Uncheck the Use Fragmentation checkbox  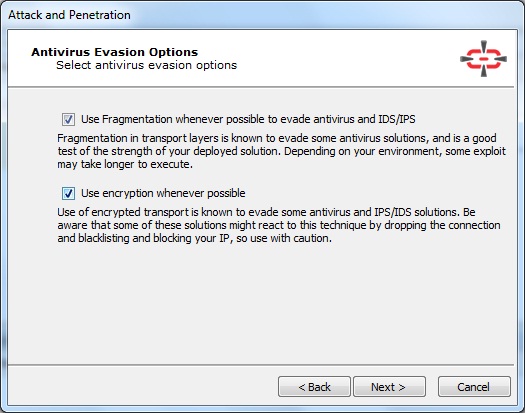(x=68, y=119)
